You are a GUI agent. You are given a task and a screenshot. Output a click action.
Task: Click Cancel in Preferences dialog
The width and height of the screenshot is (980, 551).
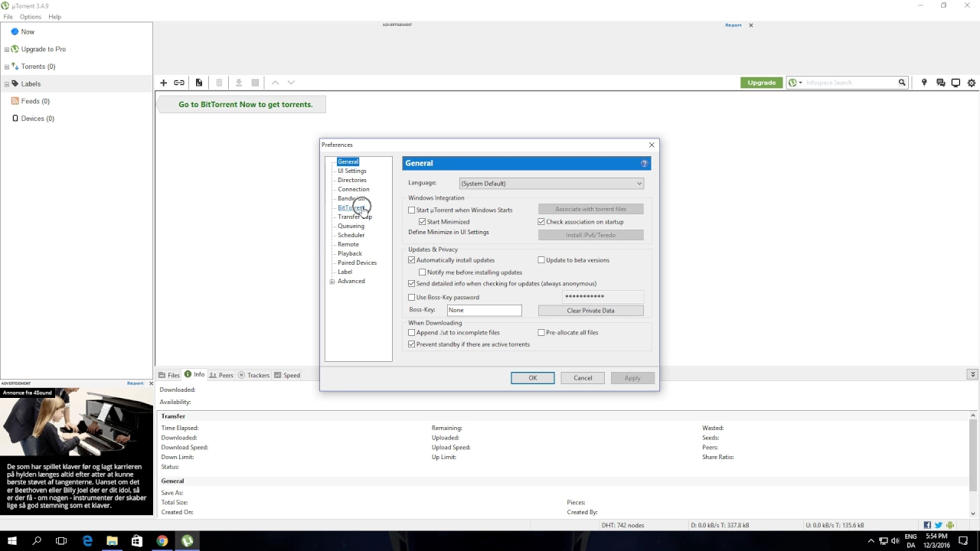[583, 378]
